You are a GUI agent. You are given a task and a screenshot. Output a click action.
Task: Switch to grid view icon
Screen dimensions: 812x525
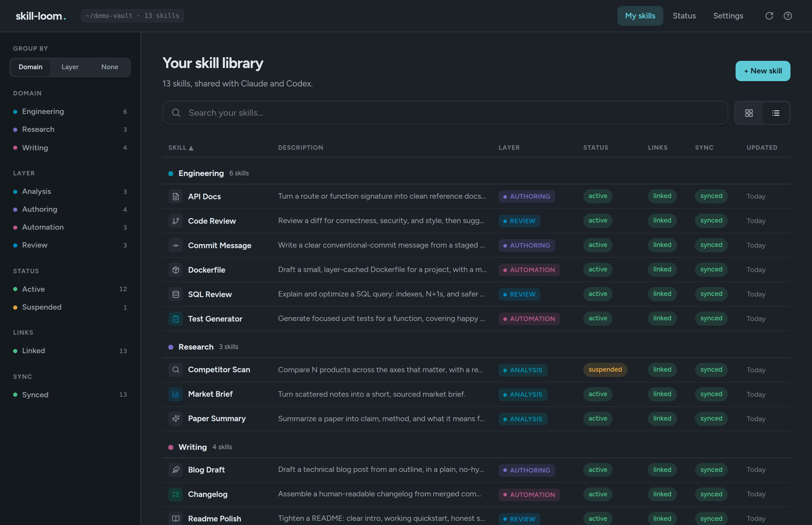pyautogui.click(x=748, y=113)
